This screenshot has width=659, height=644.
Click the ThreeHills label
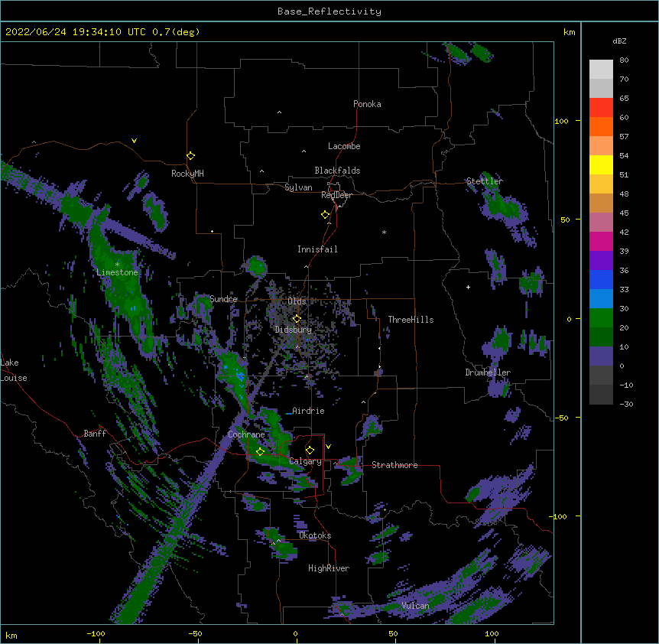(411, 320)
